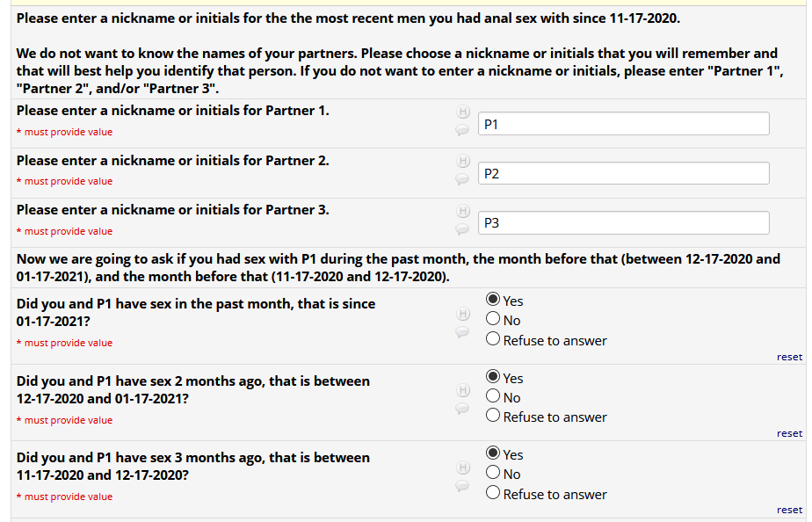Open comment balloon for Partner 2 nickname field

point(462,179)
